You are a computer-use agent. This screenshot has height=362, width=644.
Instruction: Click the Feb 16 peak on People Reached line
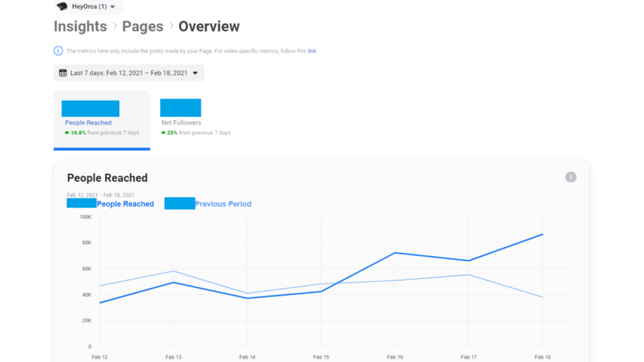pos(395,253)
